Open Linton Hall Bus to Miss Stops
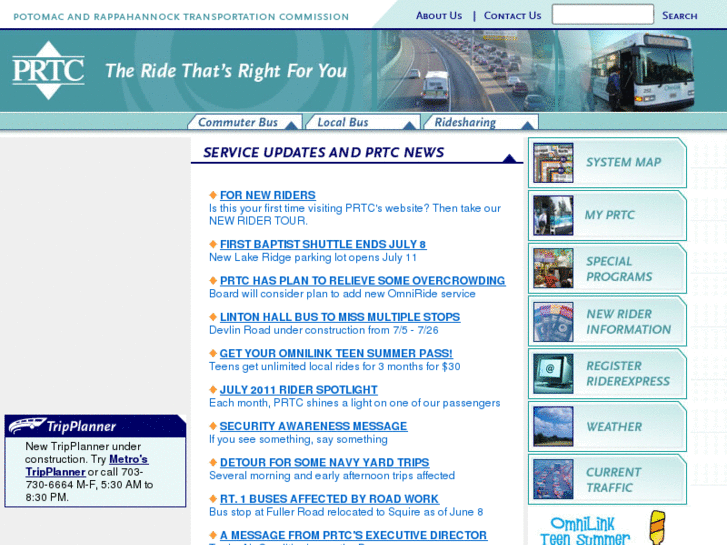Viewport: 727px width, 545px height. coord(340,317)
